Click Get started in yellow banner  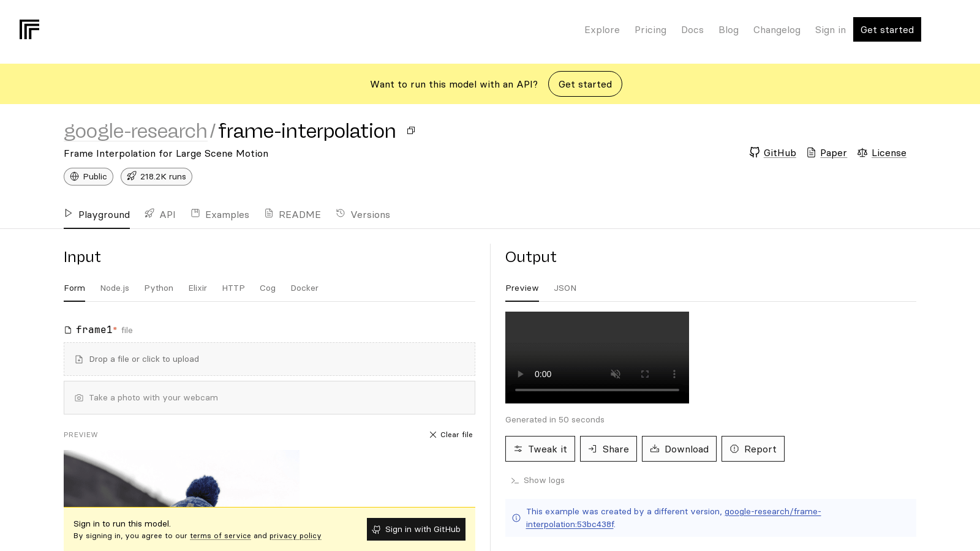click(585, 84)
